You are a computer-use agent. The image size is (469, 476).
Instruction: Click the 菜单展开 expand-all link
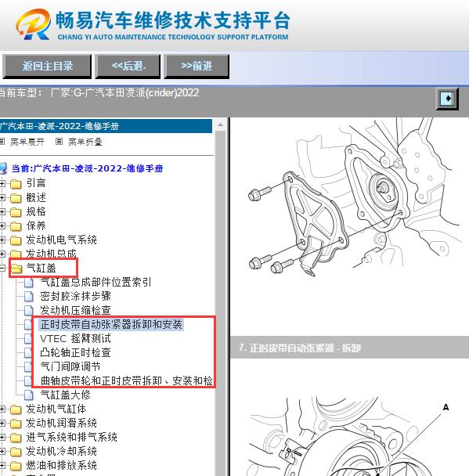pos(27,142)
